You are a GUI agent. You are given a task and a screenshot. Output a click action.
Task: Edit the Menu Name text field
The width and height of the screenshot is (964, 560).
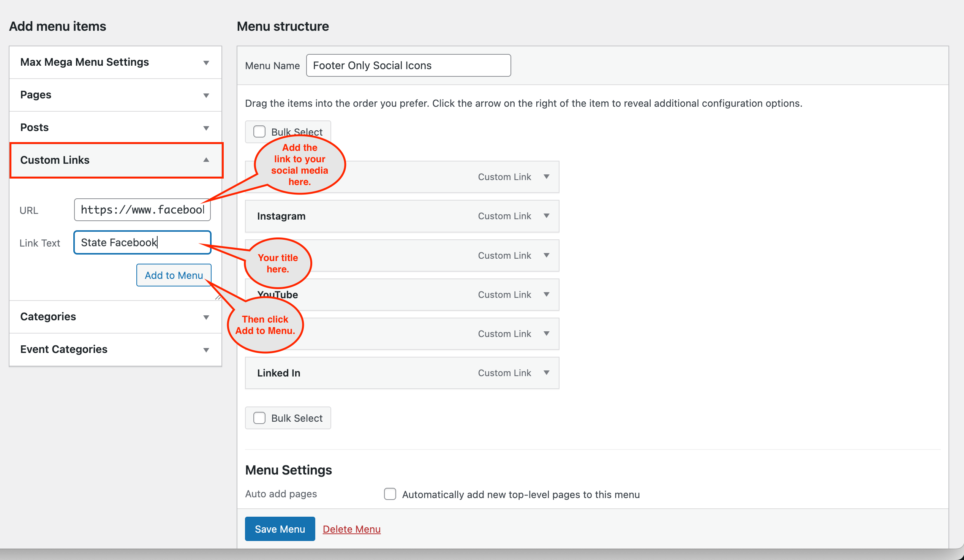tap(408, 65)
